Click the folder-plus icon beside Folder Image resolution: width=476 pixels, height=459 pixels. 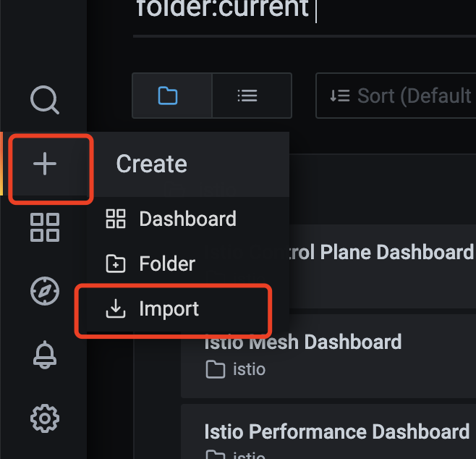[115, 264]
